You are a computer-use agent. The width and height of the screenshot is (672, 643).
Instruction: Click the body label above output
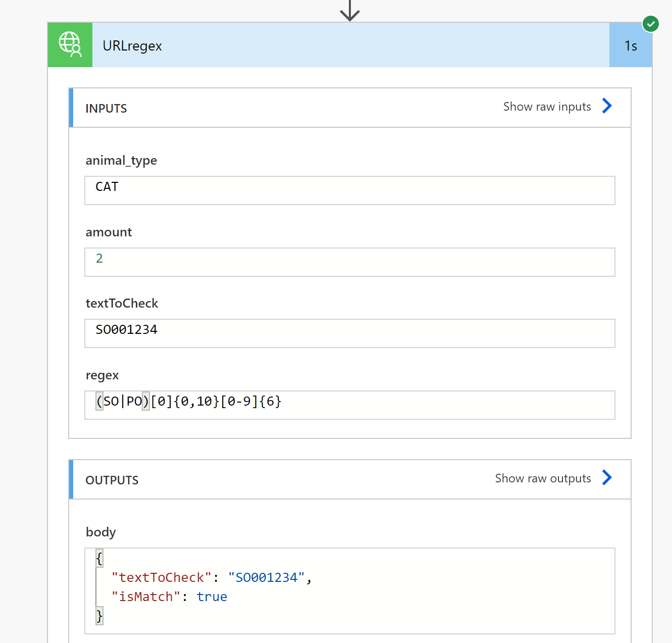[101, 532]
